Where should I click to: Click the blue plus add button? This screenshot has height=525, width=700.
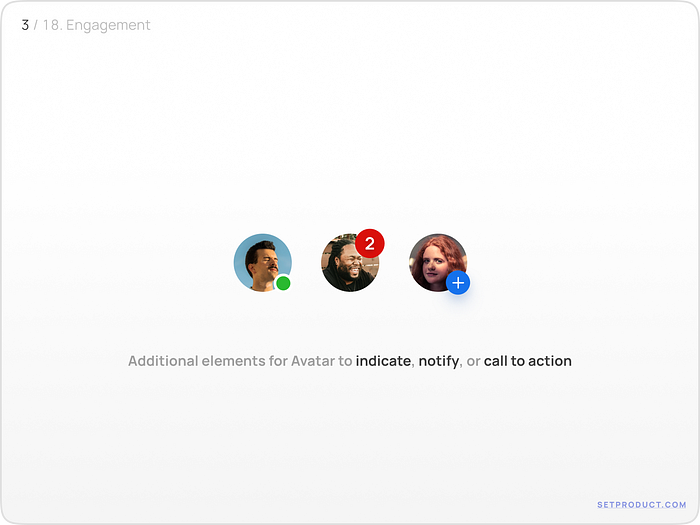tap(458, 283)
